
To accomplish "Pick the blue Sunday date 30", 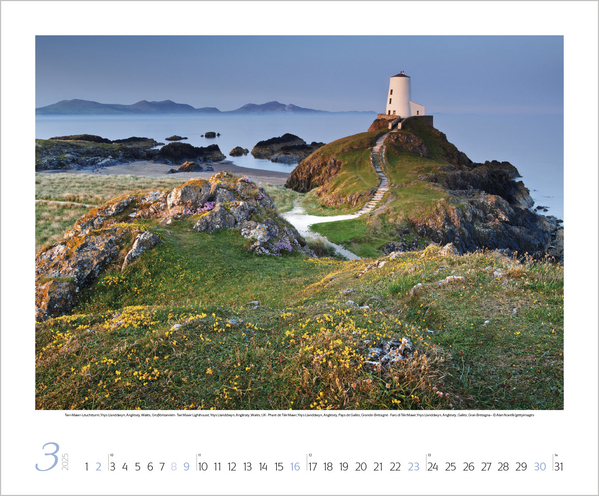I will tap(540, 467).
